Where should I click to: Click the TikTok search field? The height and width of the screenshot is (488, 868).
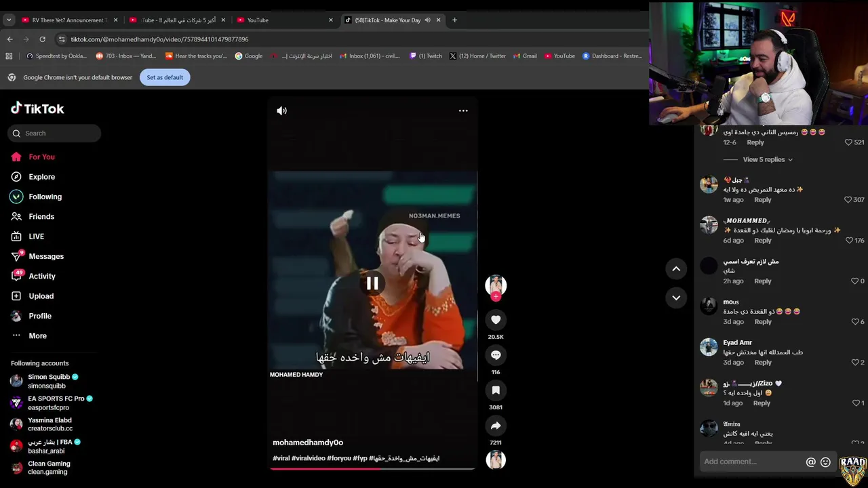point(56,134)
